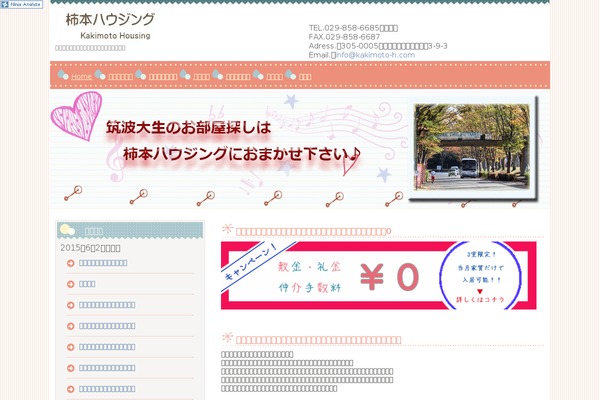600x400 pixels.
Task: Open the shortest link in the sidebar list
Action: (x=87, y=284)
